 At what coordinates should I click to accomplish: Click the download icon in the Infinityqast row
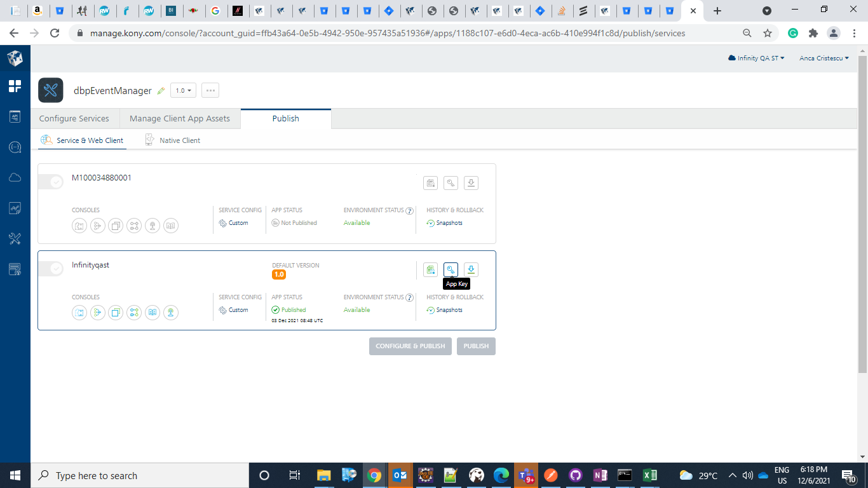pyautogui.click(x=471, y=270)
